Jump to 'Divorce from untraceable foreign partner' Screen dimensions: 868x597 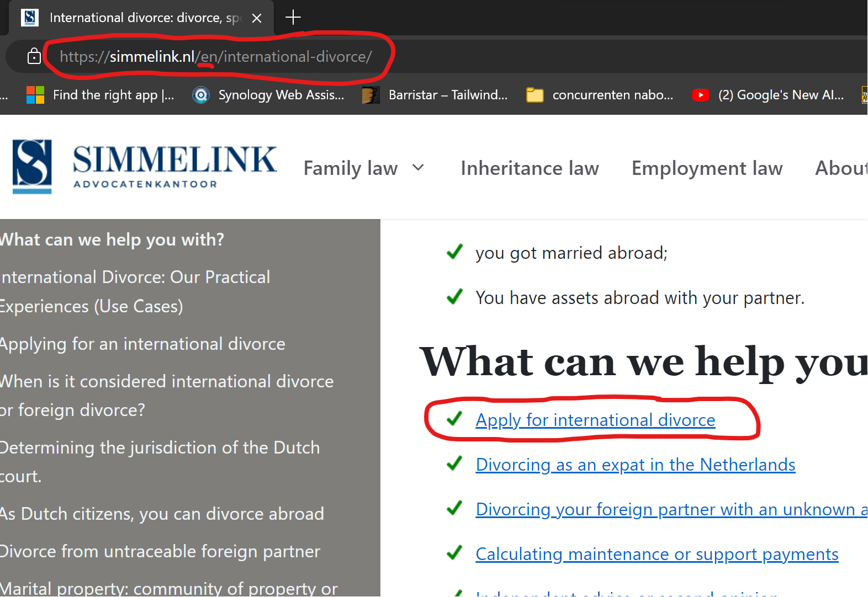(x=160, y=551)
